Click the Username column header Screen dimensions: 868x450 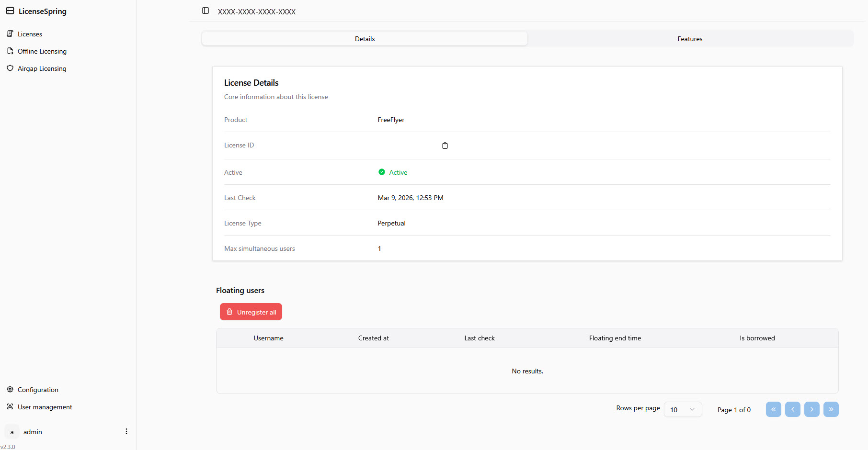268,338
